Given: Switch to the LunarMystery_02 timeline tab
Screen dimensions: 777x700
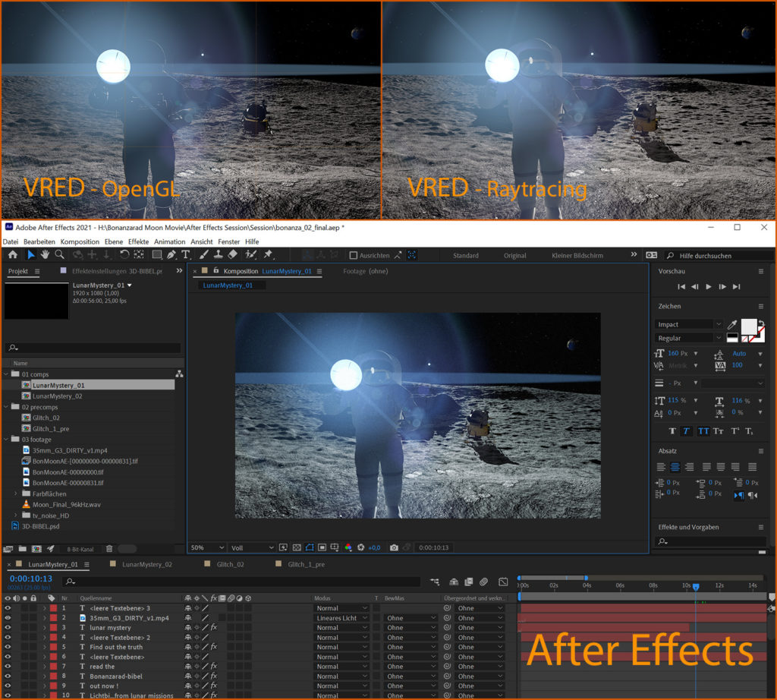Looking at the screenshot, I should click(146, 564).
